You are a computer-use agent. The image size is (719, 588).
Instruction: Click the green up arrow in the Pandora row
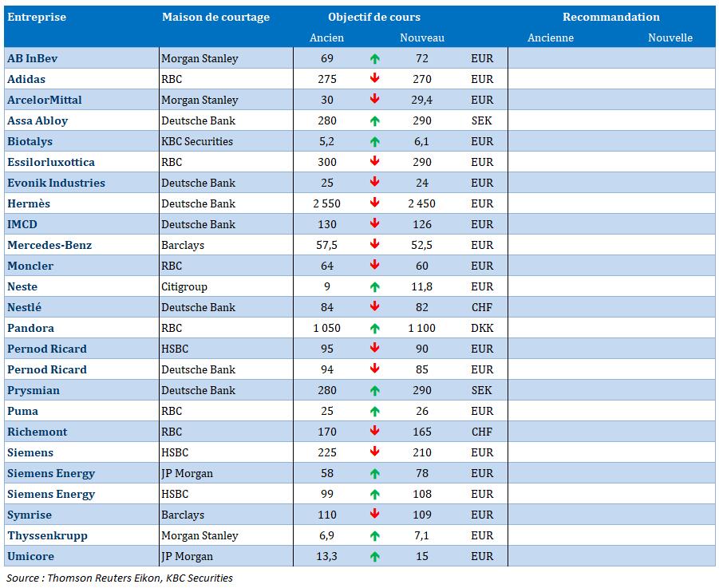(374, 329)
